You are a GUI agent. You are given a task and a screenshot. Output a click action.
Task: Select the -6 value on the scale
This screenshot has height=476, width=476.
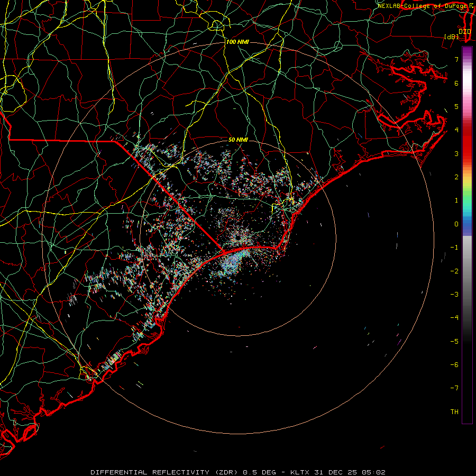pyautogui.click(x=454, y=365)
